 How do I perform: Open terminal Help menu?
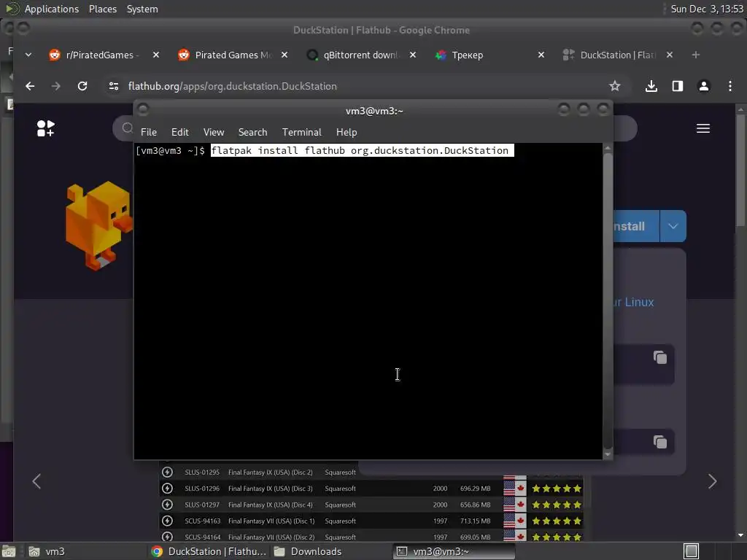coord(347,133)
